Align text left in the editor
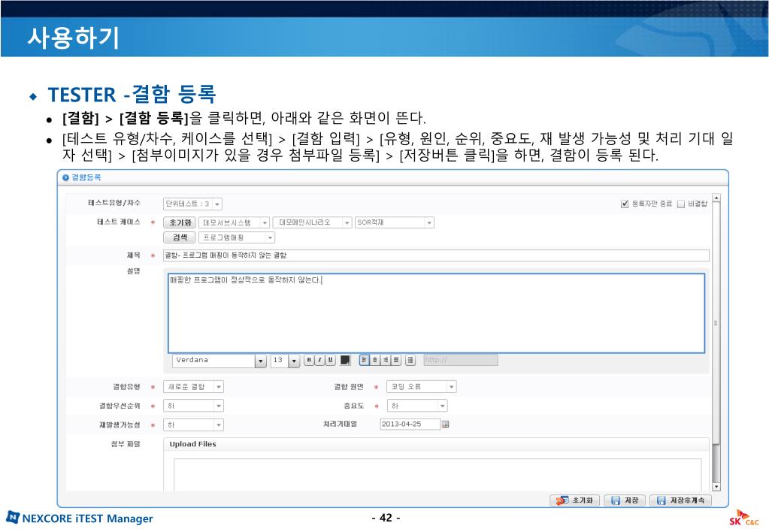Screen dimensions: 769x532 tap(365, 360)
